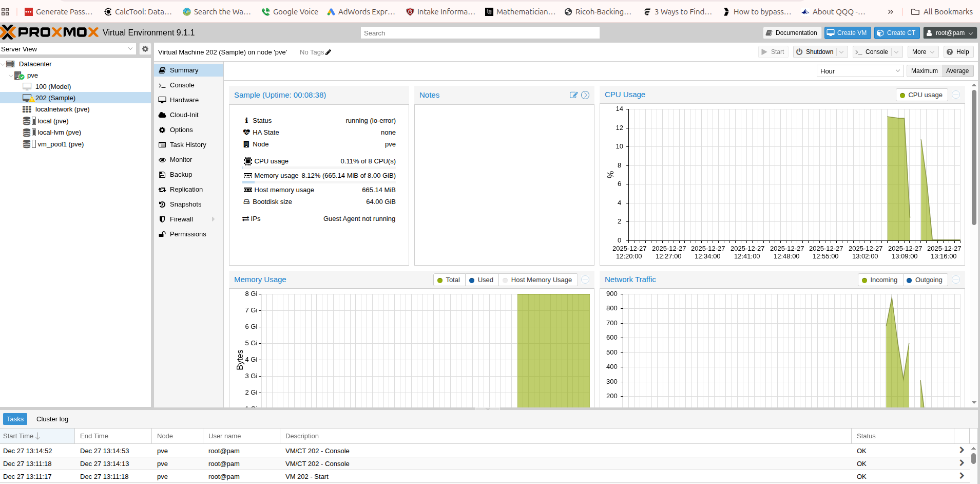Open details arrow for VM 202 Start task
Screen dimensions: 980x484
coord(962,476)
